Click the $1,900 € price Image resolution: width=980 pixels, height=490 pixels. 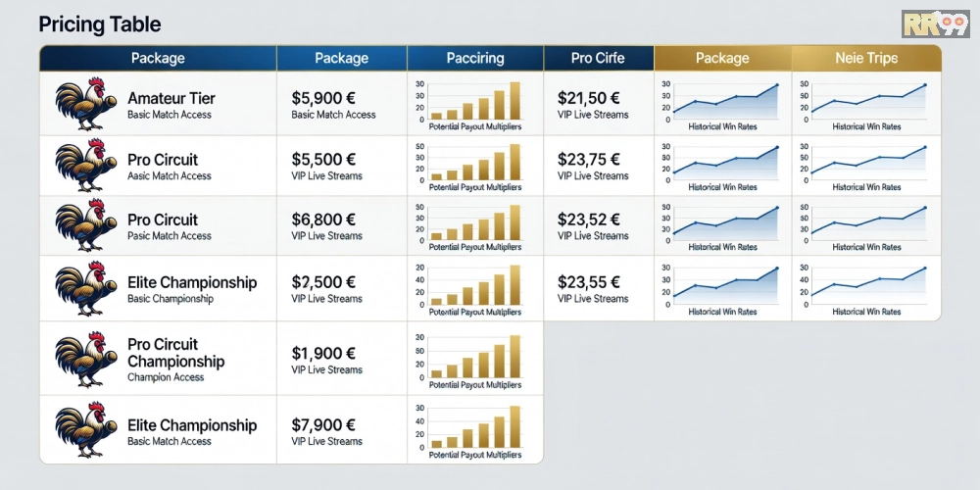tap(323, 354)
